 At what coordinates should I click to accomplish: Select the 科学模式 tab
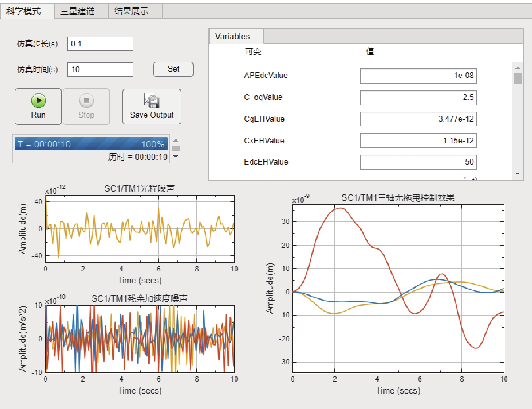click(x=24, y=12)
